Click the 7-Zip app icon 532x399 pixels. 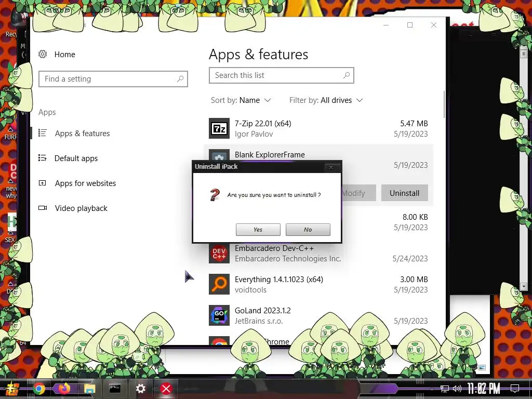point(219,128)
